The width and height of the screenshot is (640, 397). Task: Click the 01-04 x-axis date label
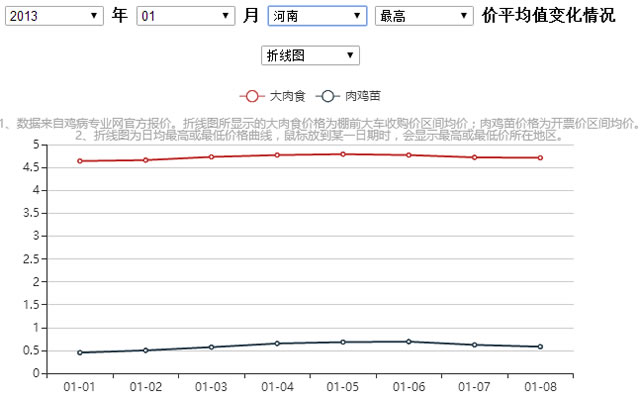point(277,386)
